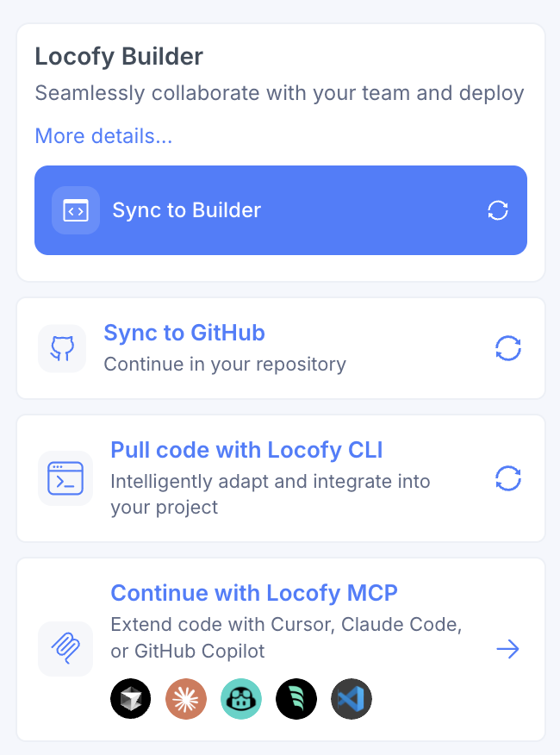Image resolution: width=560 pixels, height=755 pixels.
Task: Open the More details... link
Action: coord(103,136)
